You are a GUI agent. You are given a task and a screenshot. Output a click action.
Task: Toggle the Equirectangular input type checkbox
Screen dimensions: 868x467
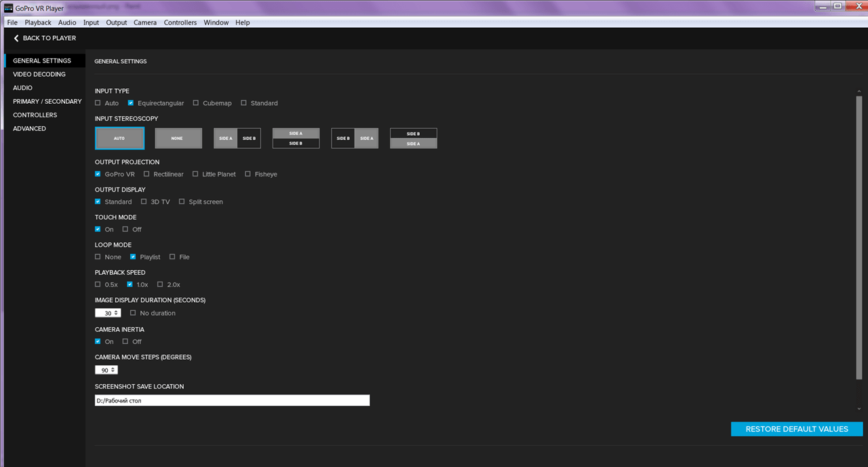click(131, 103)
